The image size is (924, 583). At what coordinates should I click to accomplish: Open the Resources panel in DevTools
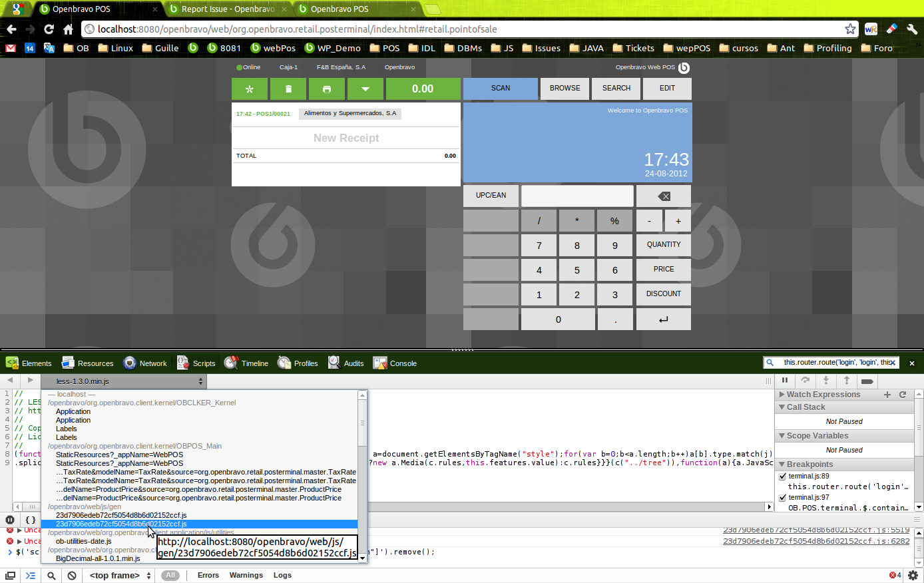(87, 363)
